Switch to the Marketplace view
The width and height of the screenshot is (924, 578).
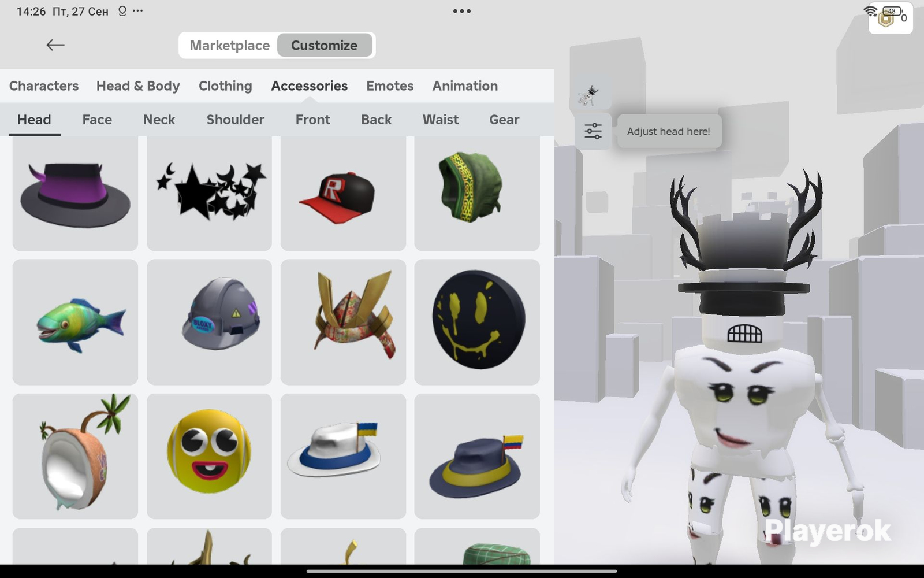click(x=229, y=45)
